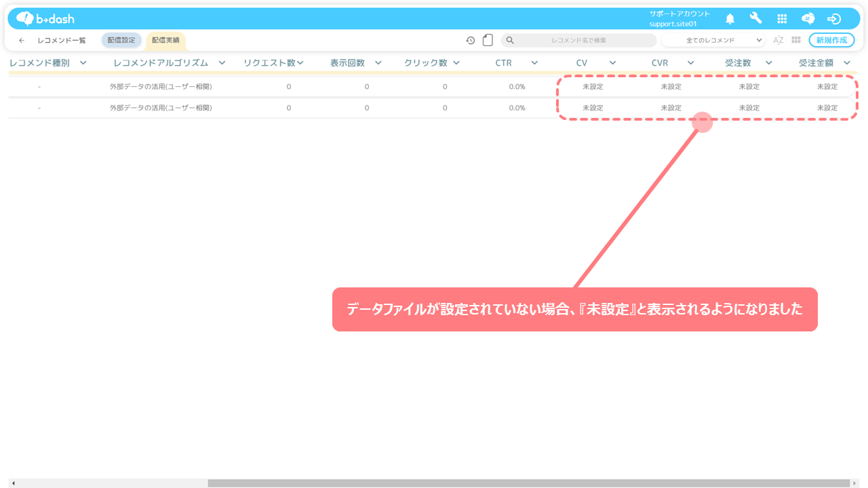Open the wrench settings tool
This screenshot has width=868, height=488.
coord(755,18)
